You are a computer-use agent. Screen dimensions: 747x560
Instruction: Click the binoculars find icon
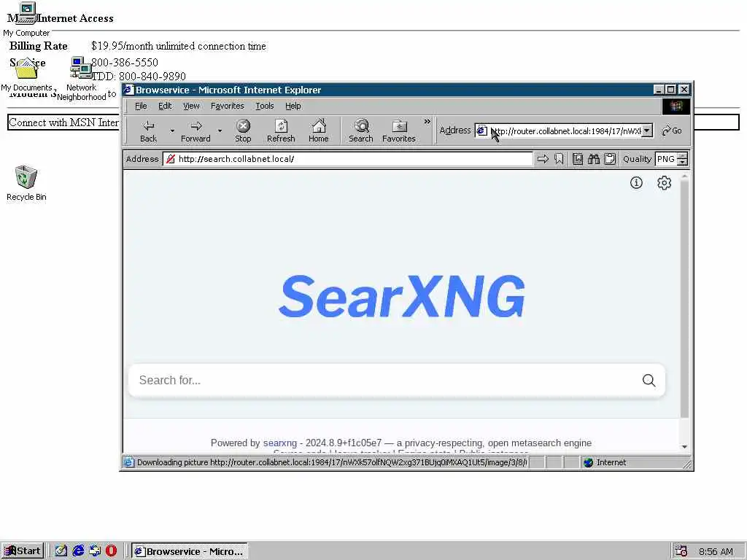pyautogui.click(x=594, y=159)
